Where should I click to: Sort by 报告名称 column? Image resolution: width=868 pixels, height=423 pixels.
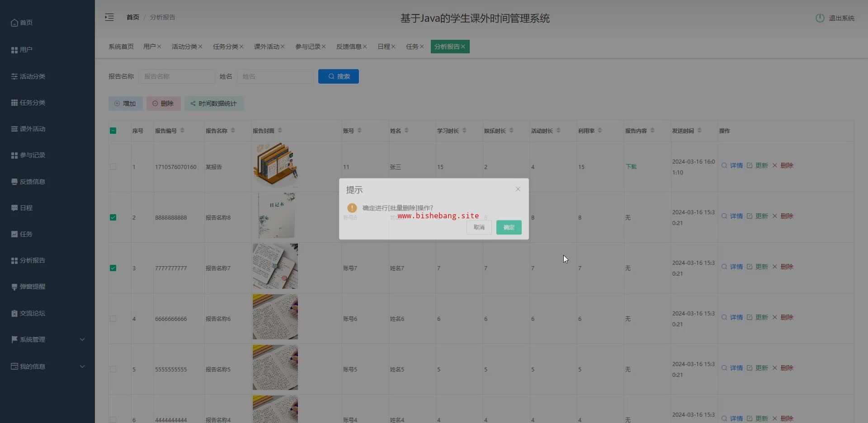233,131
